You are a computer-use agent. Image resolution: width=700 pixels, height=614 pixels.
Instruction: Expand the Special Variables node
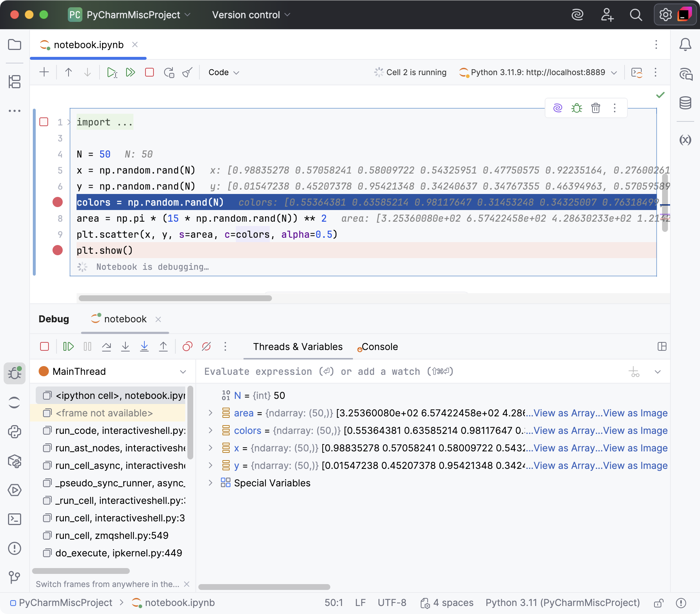(x=210, y=483)
